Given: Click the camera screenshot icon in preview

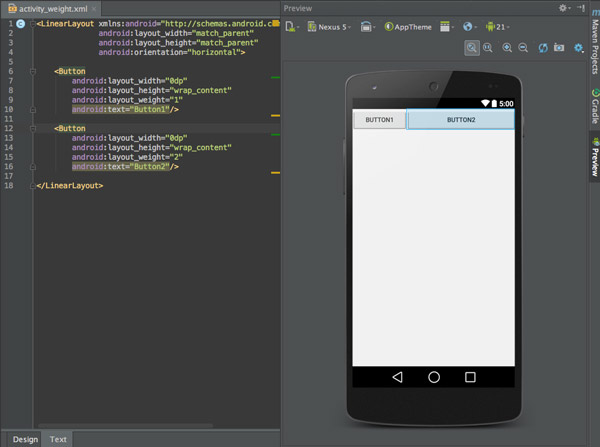Looking at the screenshot, I should [559, 47].
